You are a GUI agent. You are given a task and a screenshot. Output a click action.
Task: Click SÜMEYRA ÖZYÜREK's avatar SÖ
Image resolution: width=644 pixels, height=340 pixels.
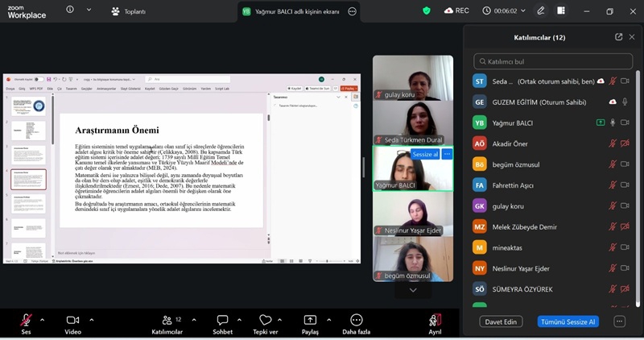point(479,289)
